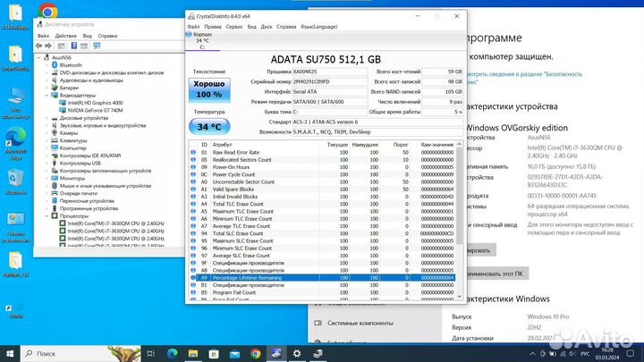Expand the Контроллеры USB node

click(47, 163)
